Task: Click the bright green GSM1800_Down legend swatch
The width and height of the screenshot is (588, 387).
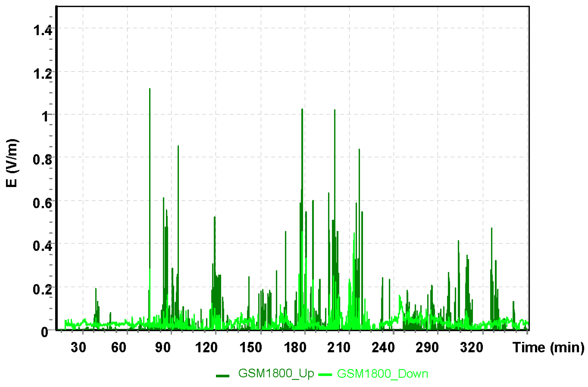Action: pyautogui.click(x=325, y=375)
